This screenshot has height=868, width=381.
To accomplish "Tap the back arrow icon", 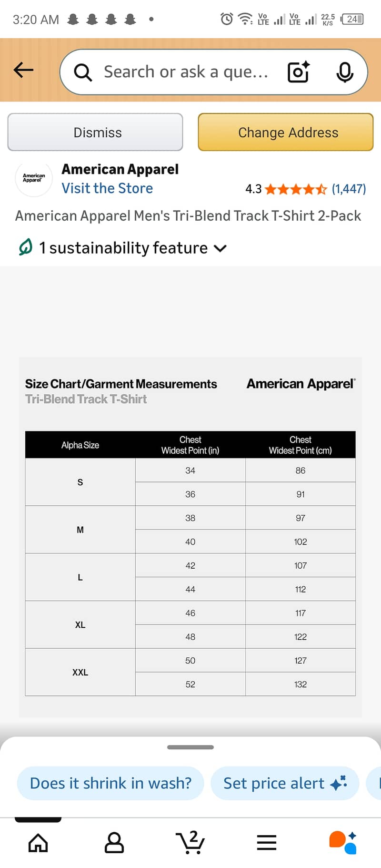I will 23,70.
